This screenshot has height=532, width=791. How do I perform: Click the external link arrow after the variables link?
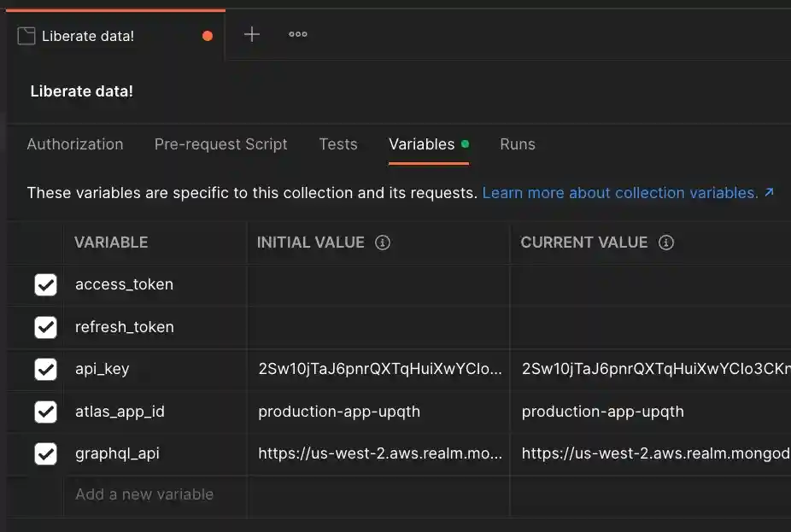(768, 192)
